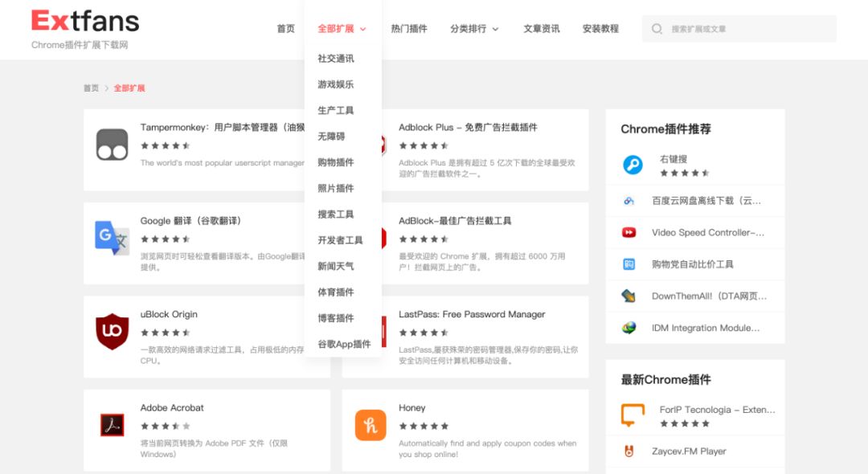This screenshot has height=474, width=868.
Task: Open the 购物党自动比价工具 link
Action: click(x=693, y=264)
